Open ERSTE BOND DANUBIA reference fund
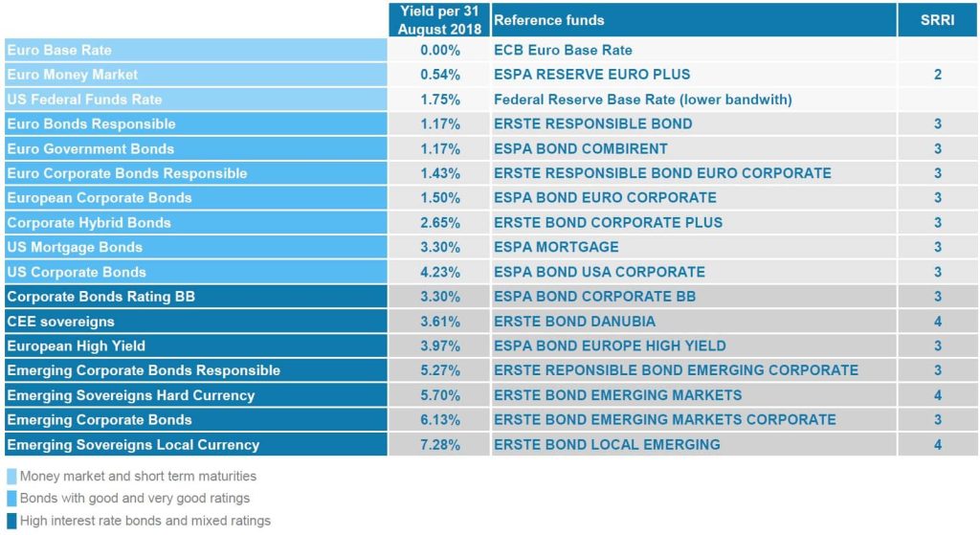Image resolution: width=980 pixels, height=535 pixels. (575, 321)
